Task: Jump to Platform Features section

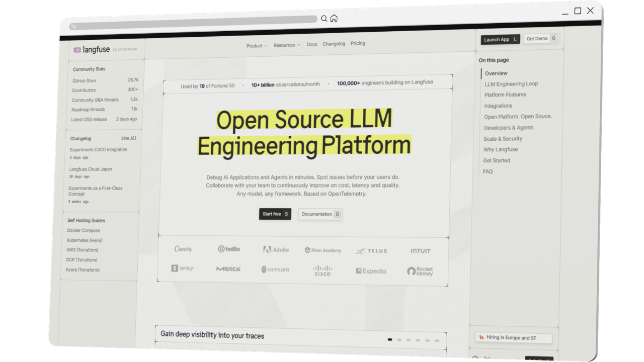Action: coord(505,95)
